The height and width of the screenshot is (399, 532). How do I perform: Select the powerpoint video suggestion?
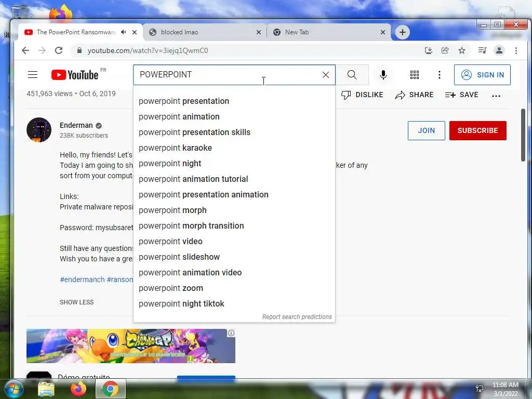[234, 242]
